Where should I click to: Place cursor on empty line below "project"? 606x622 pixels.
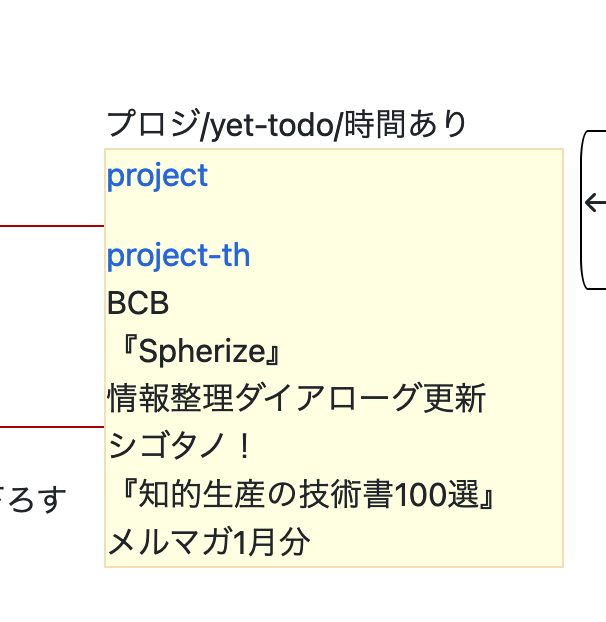click(x=333, y=216)
